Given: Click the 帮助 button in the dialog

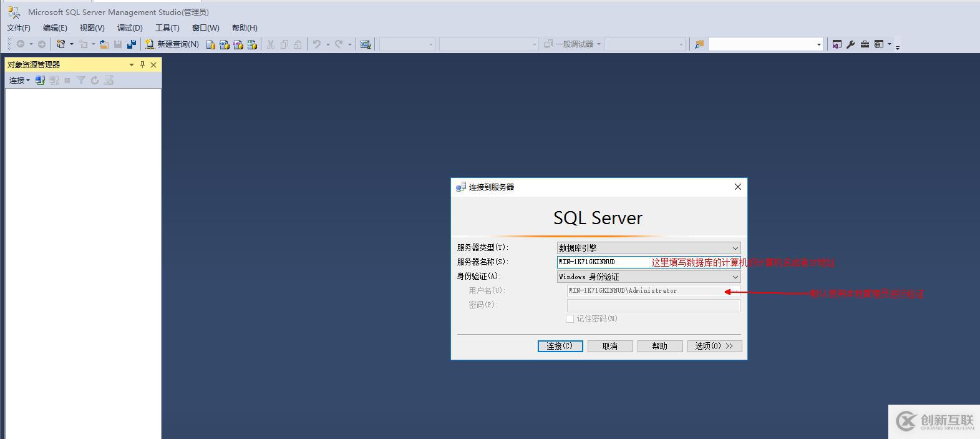Looking at the screenshot, I should [x=660, y=346].
